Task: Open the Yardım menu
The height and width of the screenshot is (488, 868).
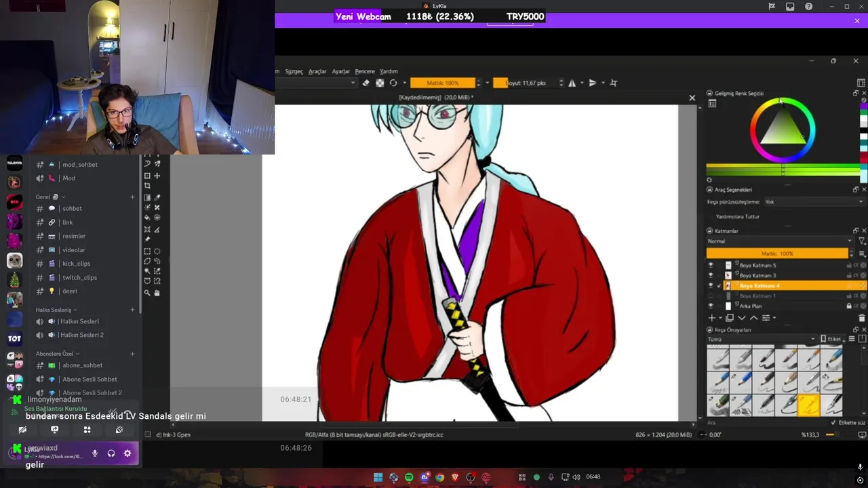Action: [x=389, y=71]
